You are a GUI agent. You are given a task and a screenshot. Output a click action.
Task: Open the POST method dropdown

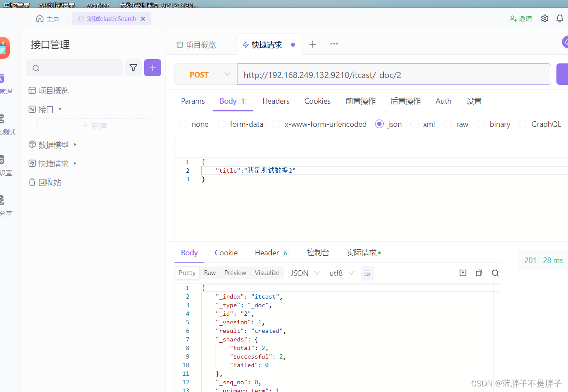point(206,75)
